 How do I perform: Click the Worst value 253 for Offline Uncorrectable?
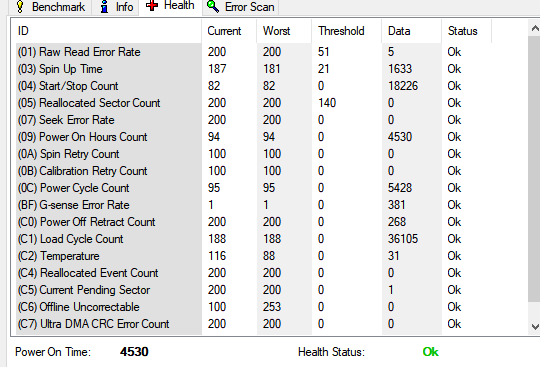(272, 307)
